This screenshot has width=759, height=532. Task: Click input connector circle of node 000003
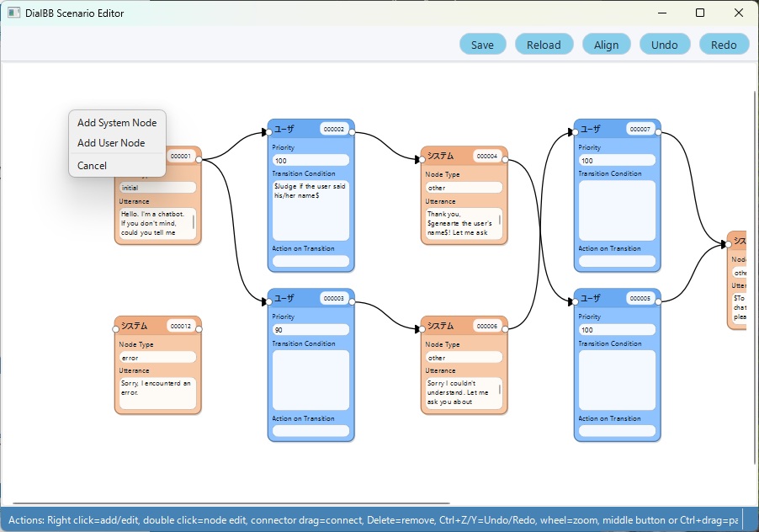tap(269, 301)
